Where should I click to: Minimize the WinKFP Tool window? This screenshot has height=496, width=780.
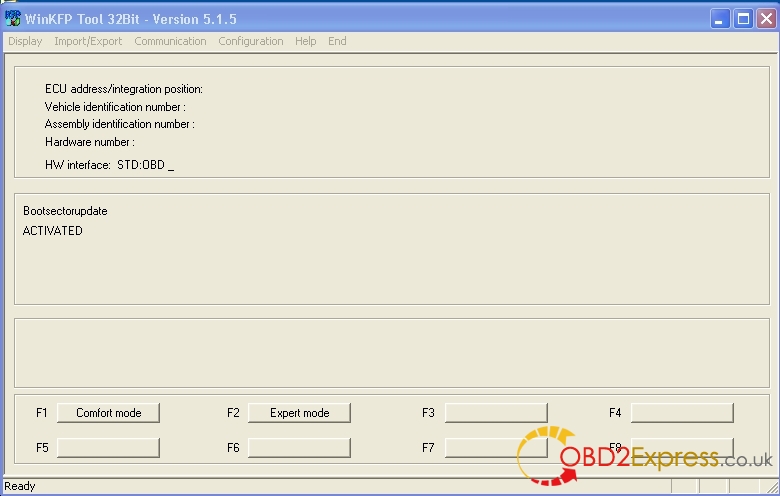click(x=720, y=18)
